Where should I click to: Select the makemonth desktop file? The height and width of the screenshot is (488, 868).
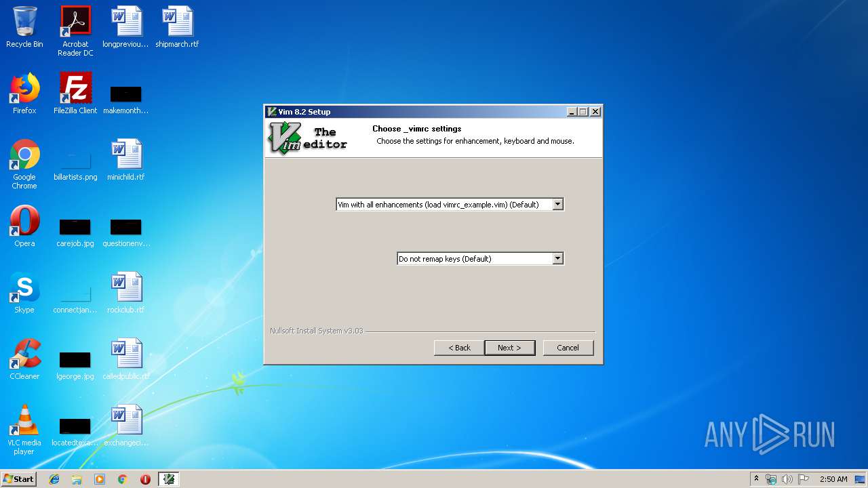coord(126,99)
